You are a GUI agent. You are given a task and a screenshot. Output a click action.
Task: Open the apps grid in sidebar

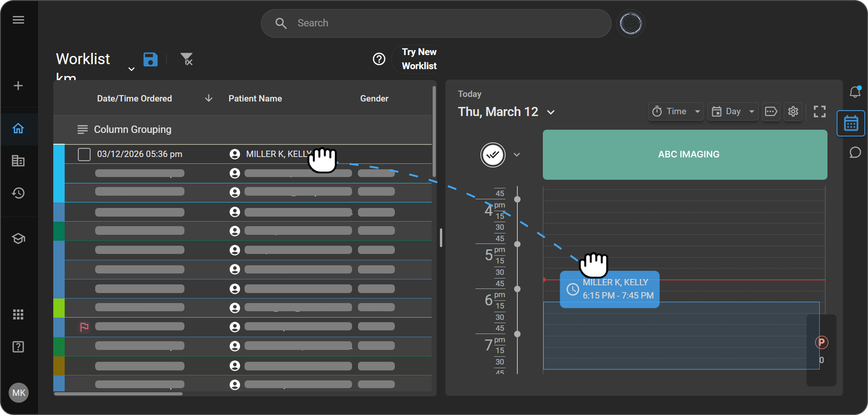pos(18,314)
